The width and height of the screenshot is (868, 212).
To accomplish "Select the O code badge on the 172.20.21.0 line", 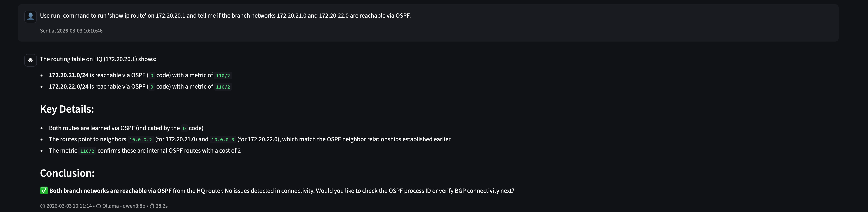I will coord(151,75).
